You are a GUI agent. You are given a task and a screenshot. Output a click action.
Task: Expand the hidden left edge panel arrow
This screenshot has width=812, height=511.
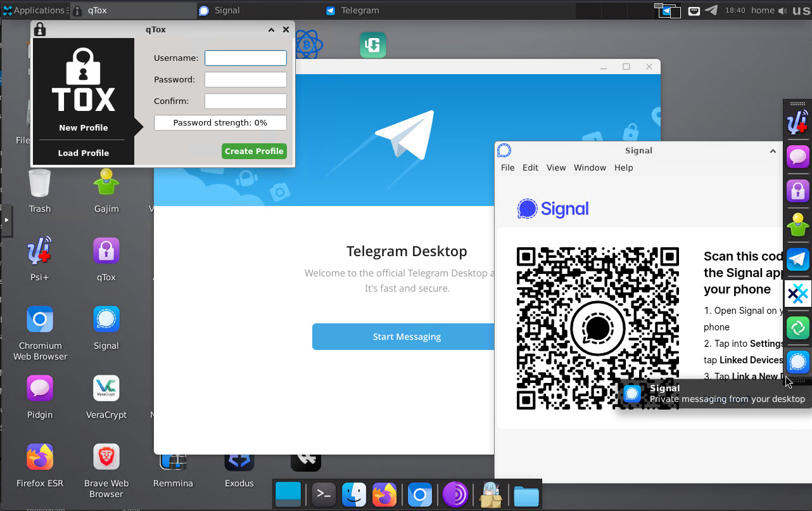point(6,220)
